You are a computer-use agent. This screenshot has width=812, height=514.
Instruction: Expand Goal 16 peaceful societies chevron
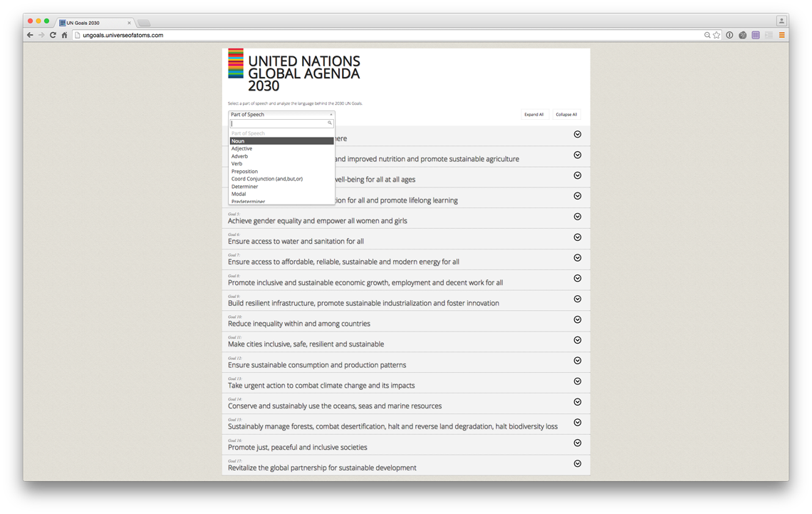578,443
